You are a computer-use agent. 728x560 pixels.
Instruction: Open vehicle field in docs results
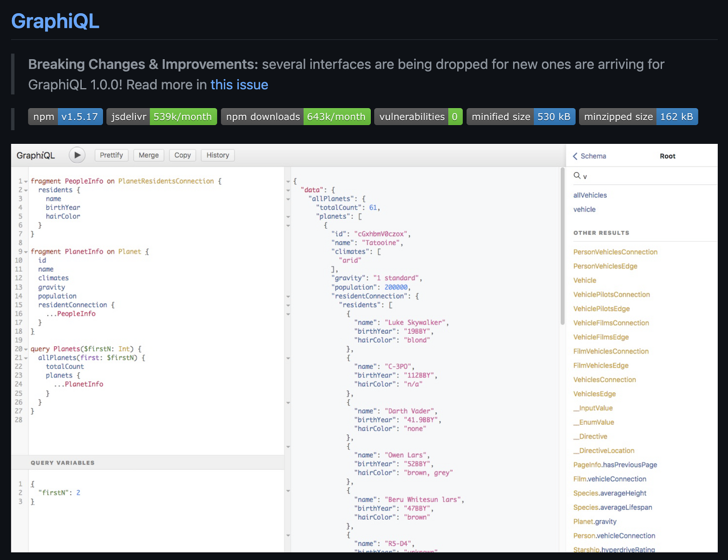(584, 209)
